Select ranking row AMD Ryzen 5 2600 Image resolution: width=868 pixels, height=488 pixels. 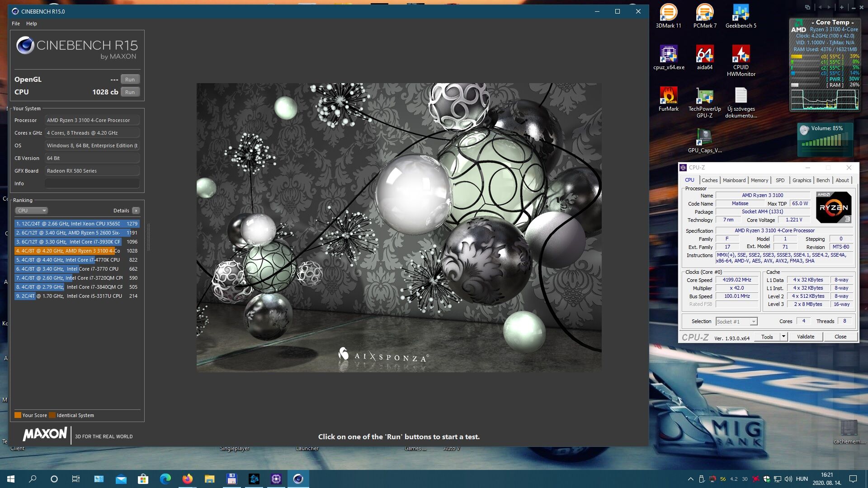[77, 233]
